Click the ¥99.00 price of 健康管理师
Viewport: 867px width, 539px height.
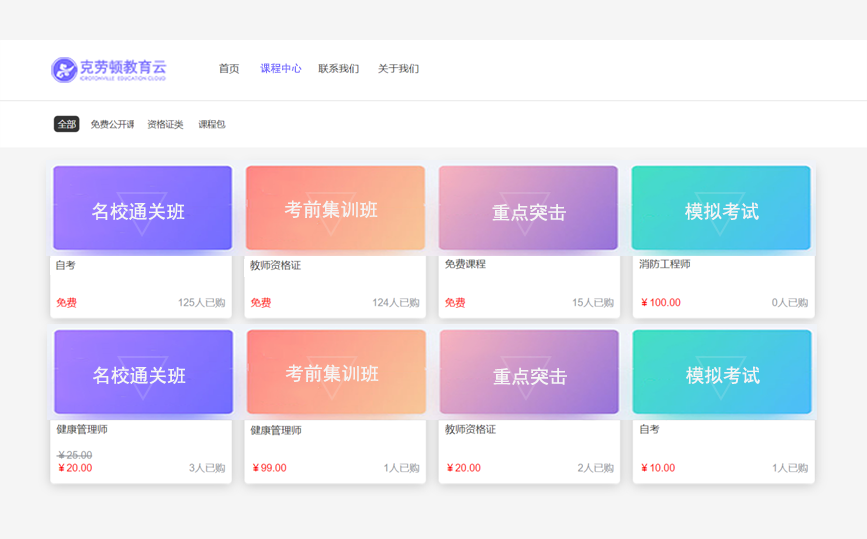[x=270, y=468]
